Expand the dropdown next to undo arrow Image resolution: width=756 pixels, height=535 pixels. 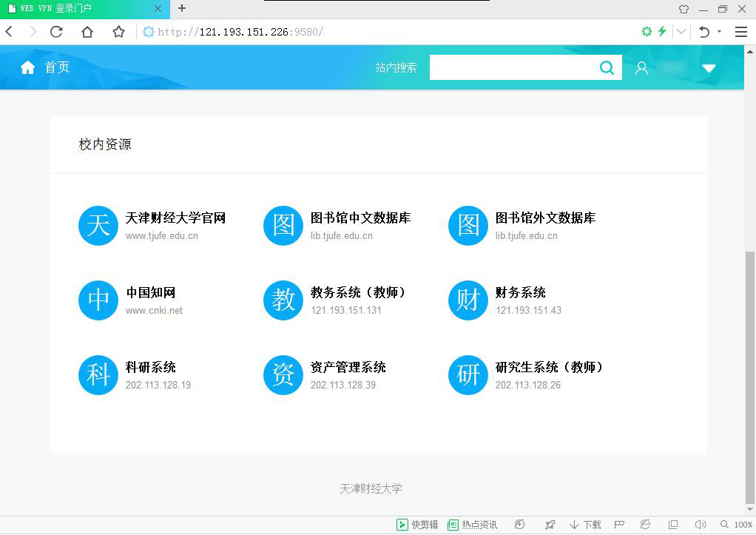719,32
